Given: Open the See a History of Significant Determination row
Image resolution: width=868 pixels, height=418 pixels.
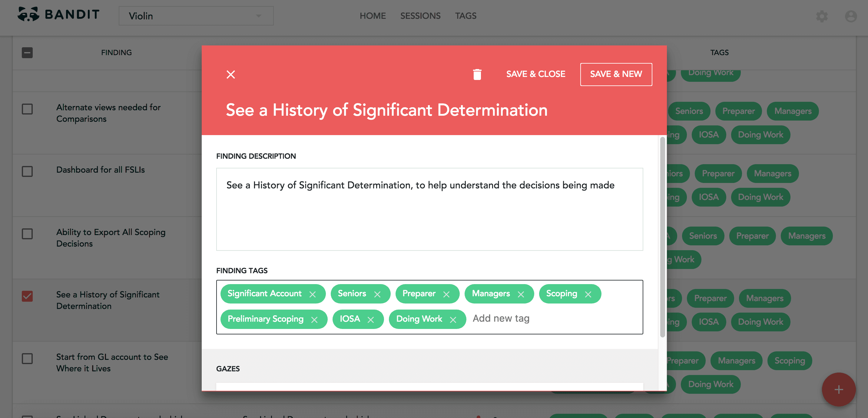Looking at the screenshot, I should pos(108,300).
